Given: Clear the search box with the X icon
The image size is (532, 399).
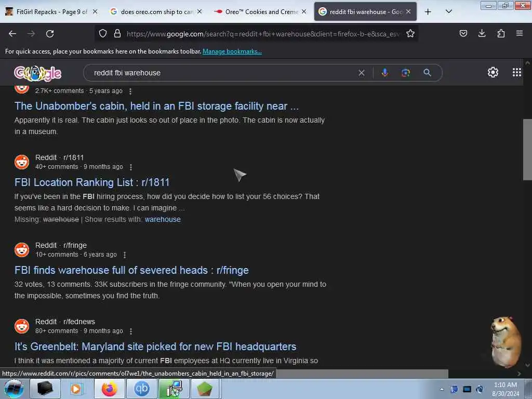Looking at the screenshot, I should coord(362,73).
